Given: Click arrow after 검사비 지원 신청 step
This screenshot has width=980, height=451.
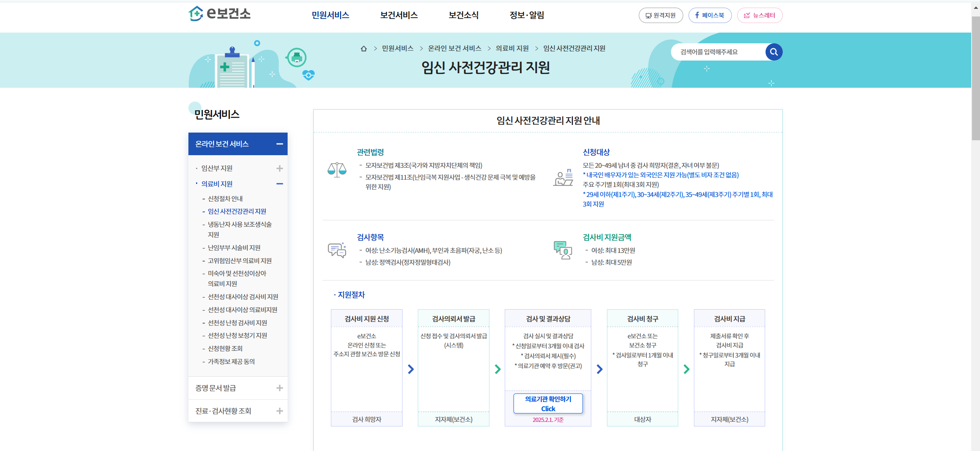Looking at the screenshot, I should (x=411, y=369).
